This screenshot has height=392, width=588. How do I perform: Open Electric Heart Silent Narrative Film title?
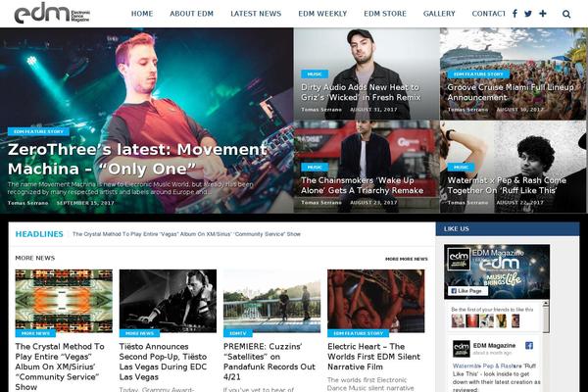click(x=374, y=357)
